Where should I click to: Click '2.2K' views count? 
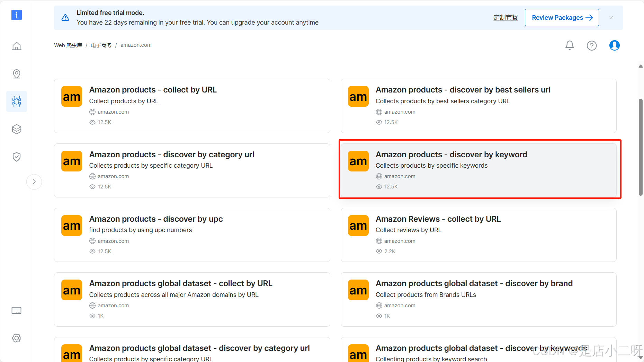point(390,251)
